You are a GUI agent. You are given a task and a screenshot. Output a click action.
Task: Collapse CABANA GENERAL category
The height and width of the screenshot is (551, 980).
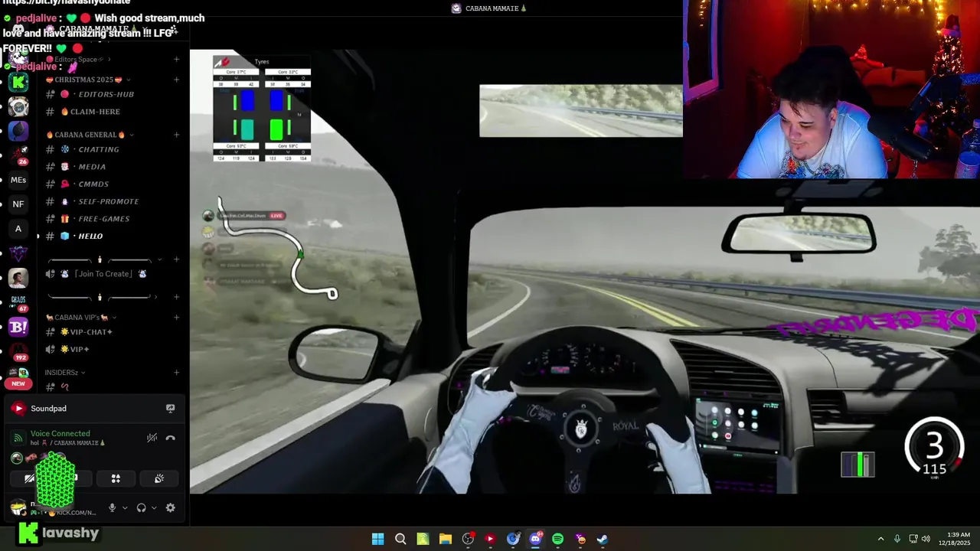[90, 135]
